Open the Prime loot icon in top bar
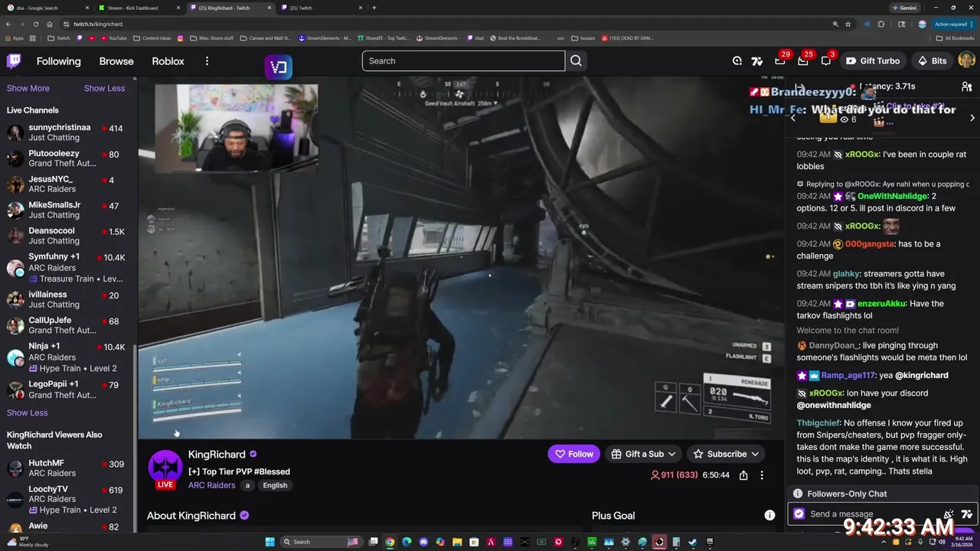Viewport: 980px width, 551px height. (737, 61)
